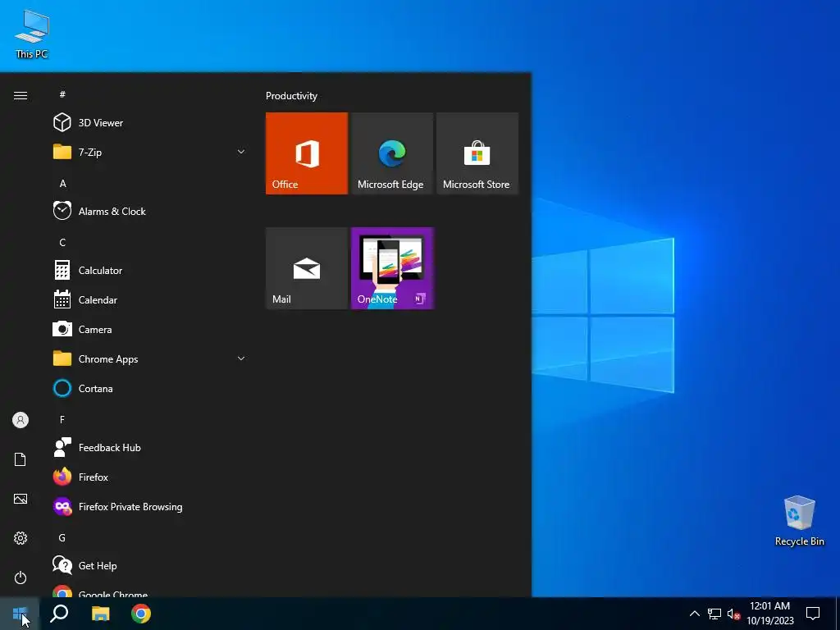Open Feedback Hub app
This screenshot has width=840, height=630.
[x=150, y=447]
